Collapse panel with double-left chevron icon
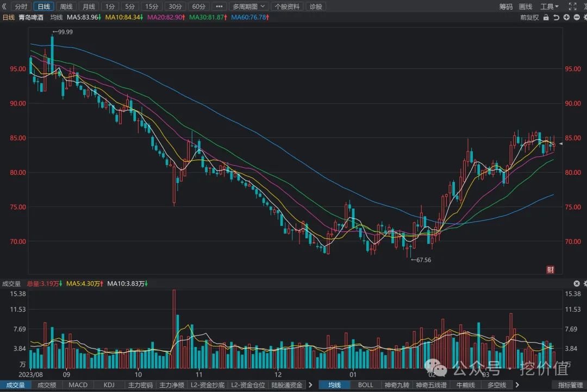Image resolution: width=587 pixels, height=392 pixels. tap(4, 7)
